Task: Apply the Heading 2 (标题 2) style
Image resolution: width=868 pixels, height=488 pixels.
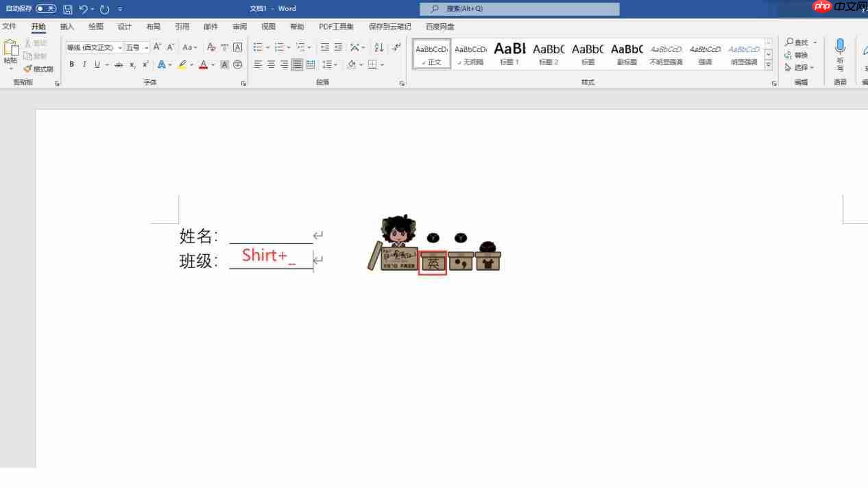Action: (548, 54)
